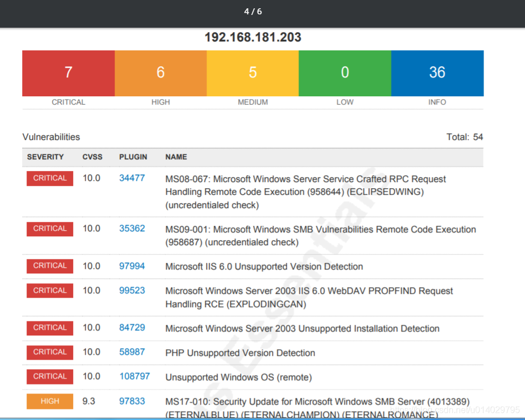Open plugin 108797 link
The image size is (525, 420).
pyautogui.click(x=135, y=376)
